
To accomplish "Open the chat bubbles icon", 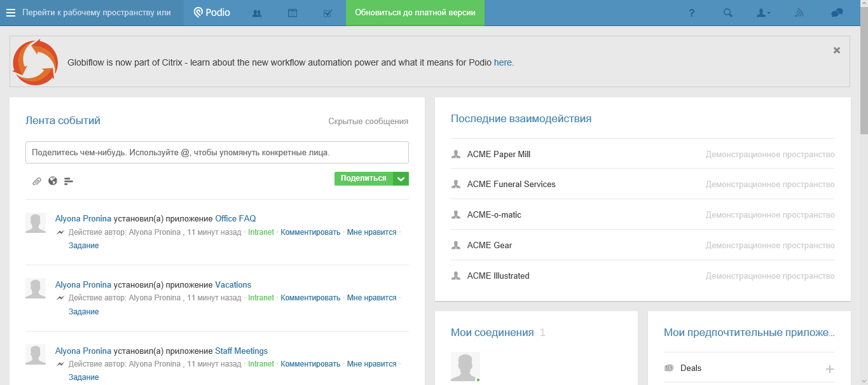I will click(837, 13).
